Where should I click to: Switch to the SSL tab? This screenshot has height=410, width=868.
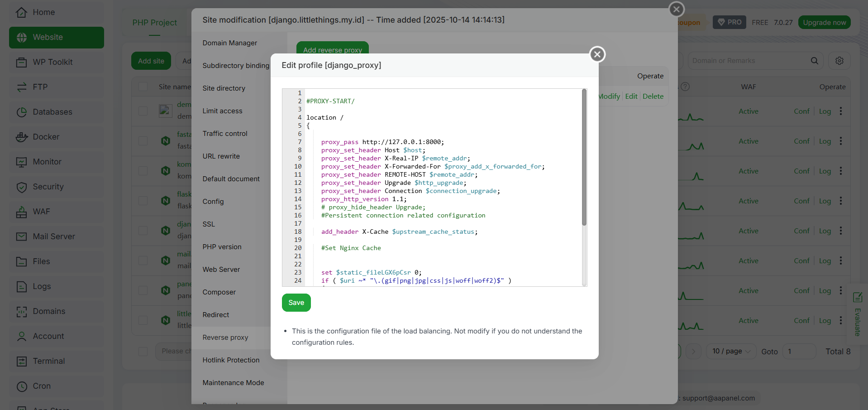tap(209, 224)
